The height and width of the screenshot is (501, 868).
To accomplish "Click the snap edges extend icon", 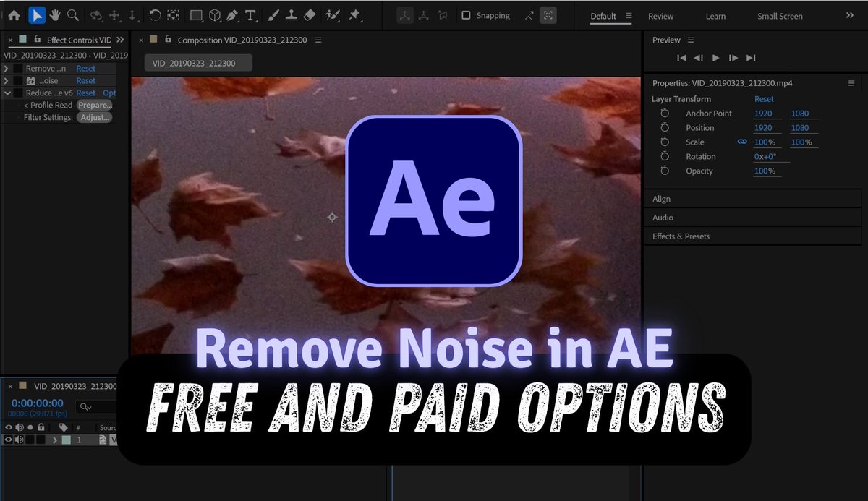I will pyautogui.click(x=529, y=15).
